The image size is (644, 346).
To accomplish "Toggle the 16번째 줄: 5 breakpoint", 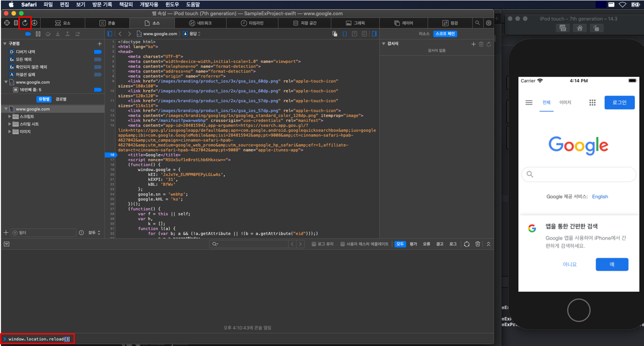I will pos(98,90).
